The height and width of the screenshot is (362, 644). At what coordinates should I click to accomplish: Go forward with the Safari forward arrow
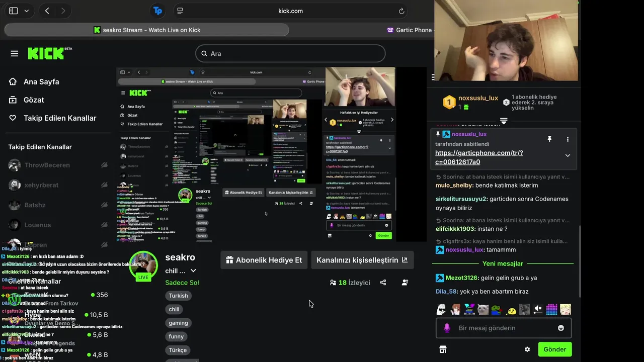pyautogui.click(x=63, y=11)
